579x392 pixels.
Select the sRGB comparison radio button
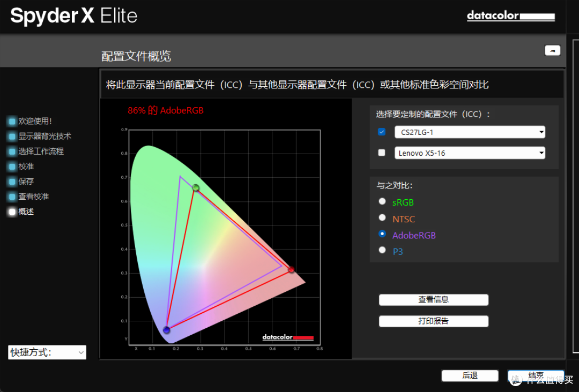click(382, 201)
